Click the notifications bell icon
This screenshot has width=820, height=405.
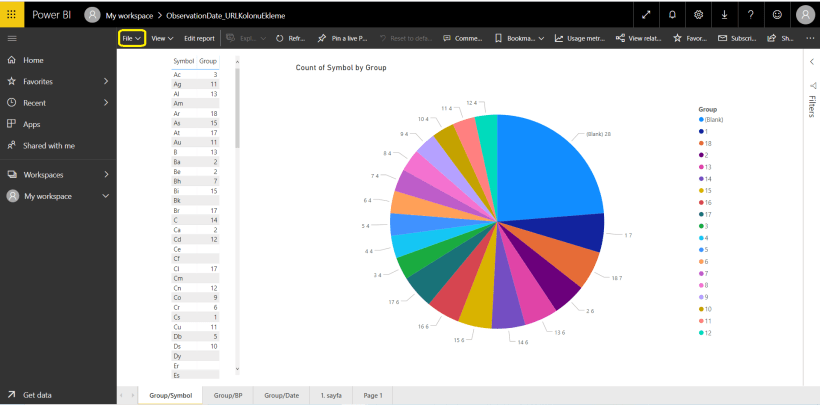pyautogui.click(x=673, y=14)
